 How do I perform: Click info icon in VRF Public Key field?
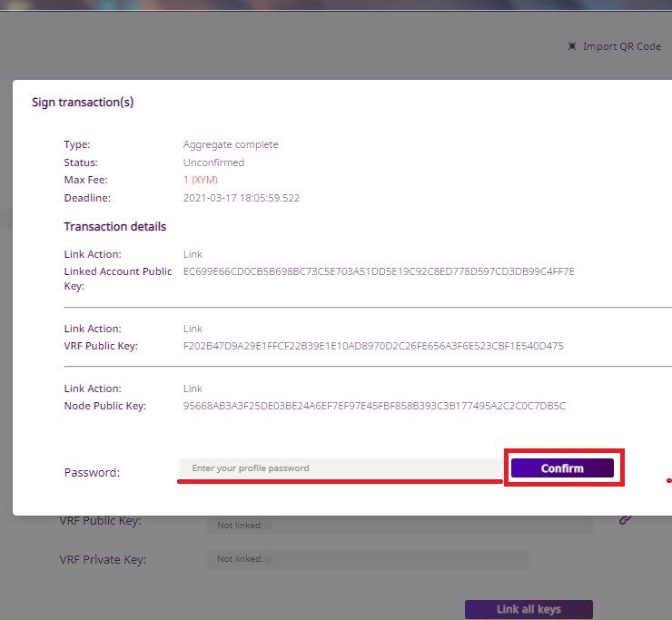tap(268, 525)
